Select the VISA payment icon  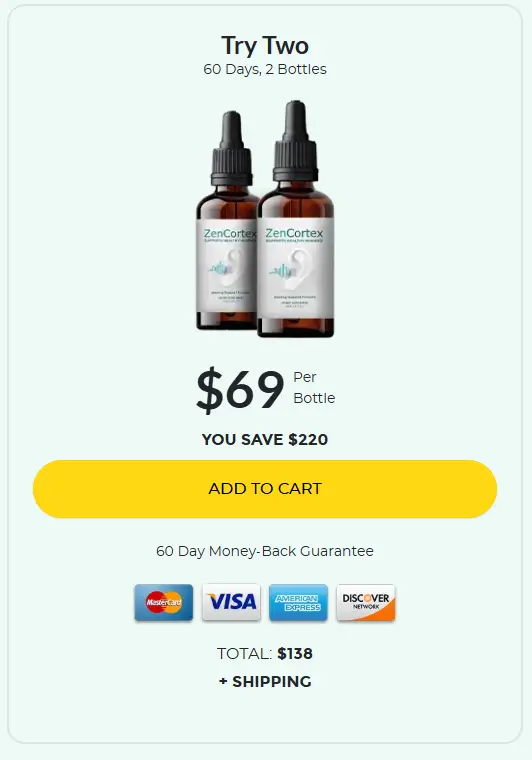coord(231,602)
